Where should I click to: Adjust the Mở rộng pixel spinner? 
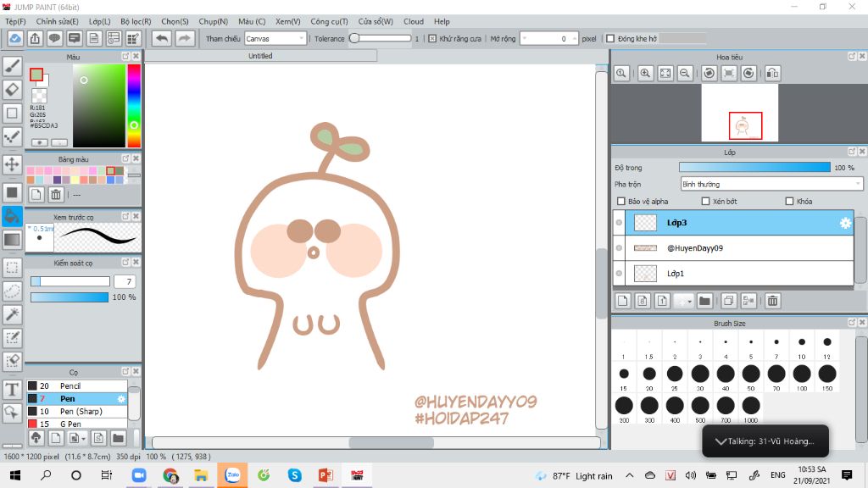(549, 39)
